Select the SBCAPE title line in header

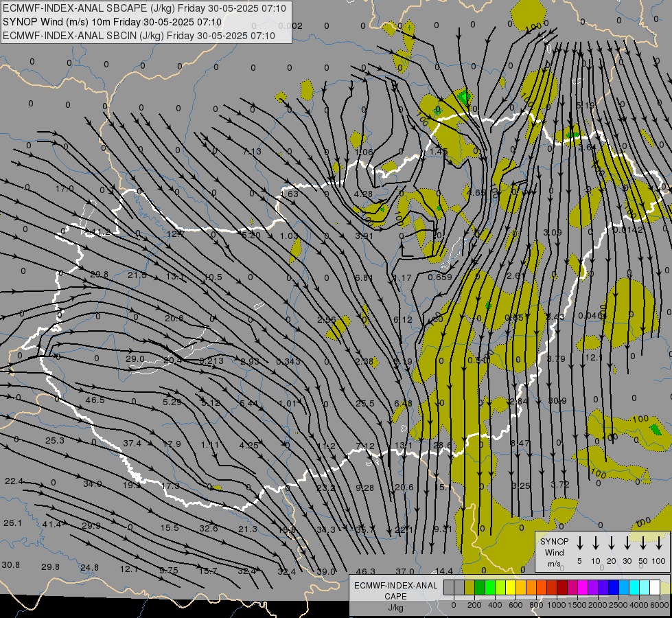(x=144, y=8)
